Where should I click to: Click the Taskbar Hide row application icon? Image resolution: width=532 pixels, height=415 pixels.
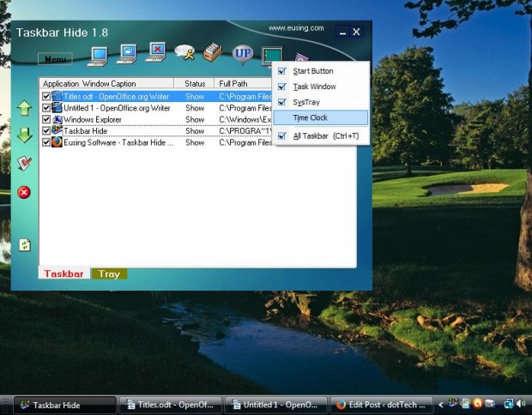[57, 130]
